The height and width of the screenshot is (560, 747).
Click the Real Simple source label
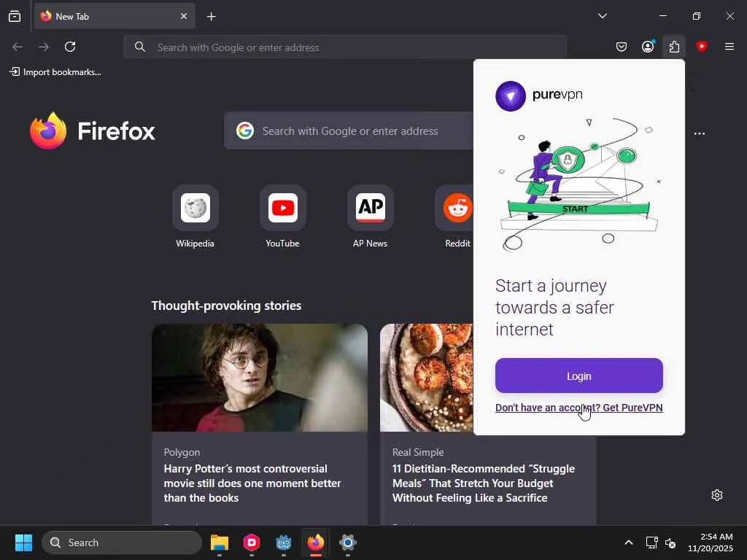pyautogui.click(x=418, y=452)
